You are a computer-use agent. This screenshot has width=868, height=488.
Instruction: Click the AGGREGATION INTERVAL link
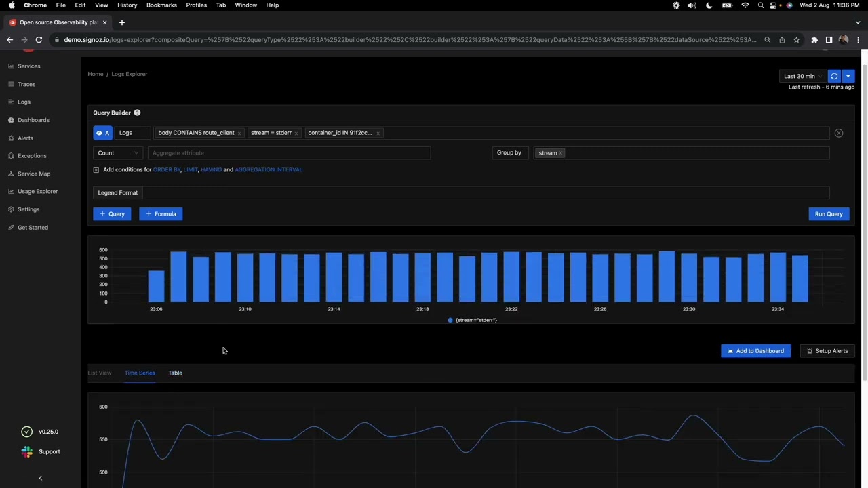coord(269,170)
